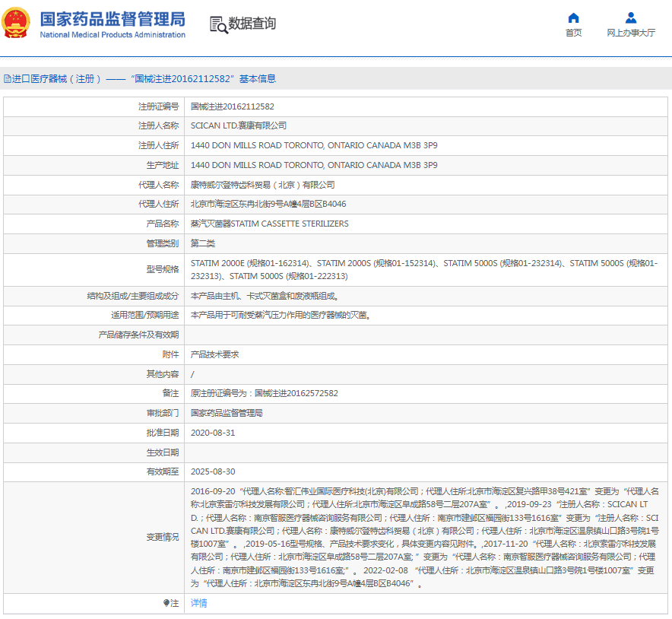Screen dimensions: 672x619
Task: Click the 变更情况 row label
Action: [x=163, y=537]
